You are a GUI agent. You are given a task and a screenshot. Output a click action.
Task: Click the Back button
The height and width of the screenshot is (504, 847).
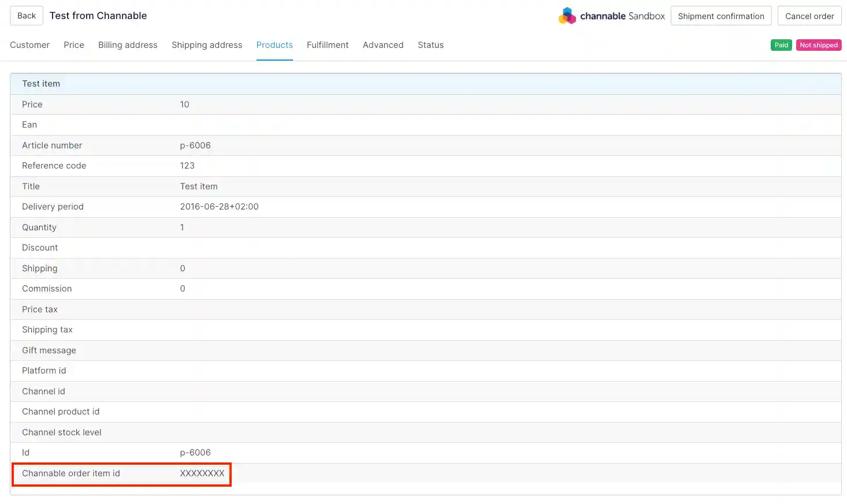(x=27, y=16)
